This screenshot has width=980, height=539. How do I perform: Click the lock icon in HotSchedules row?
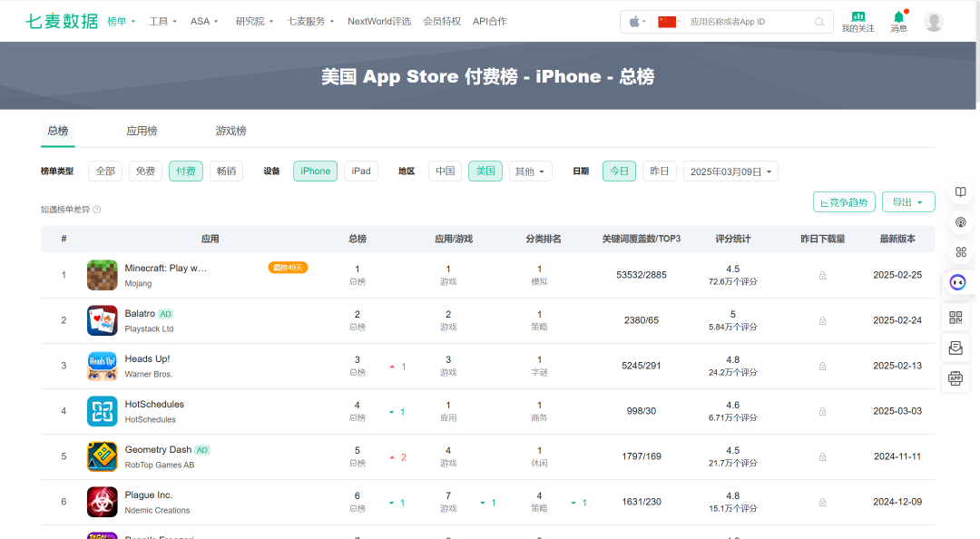click(822, 411)
